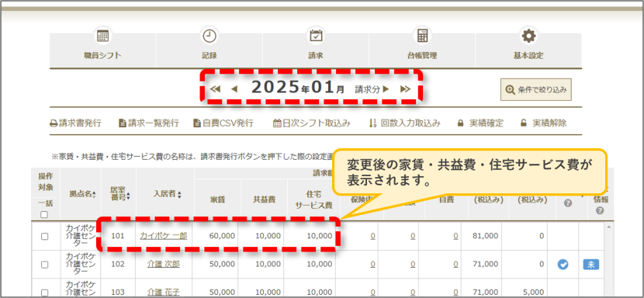Go to previous month arrow

(234, 89)
